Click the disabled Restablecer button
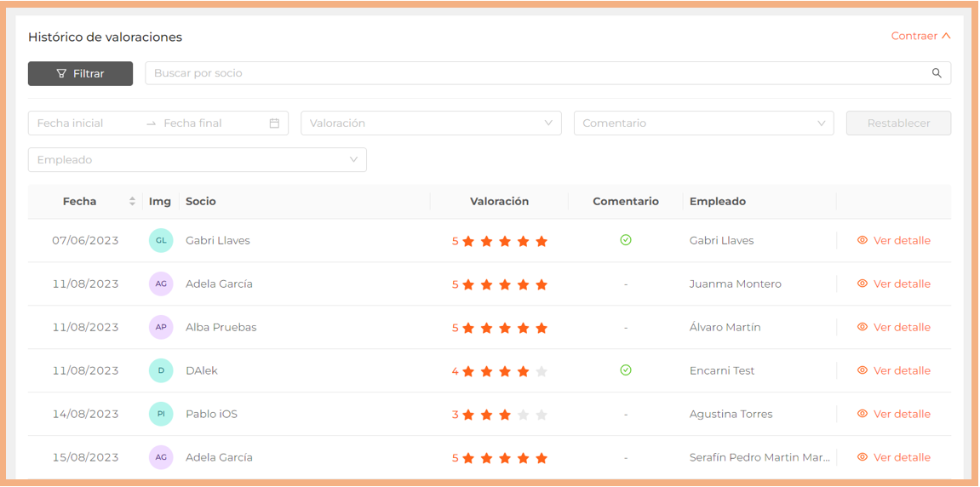The height and width of the screenshot is (487, 980). (899, 123)
